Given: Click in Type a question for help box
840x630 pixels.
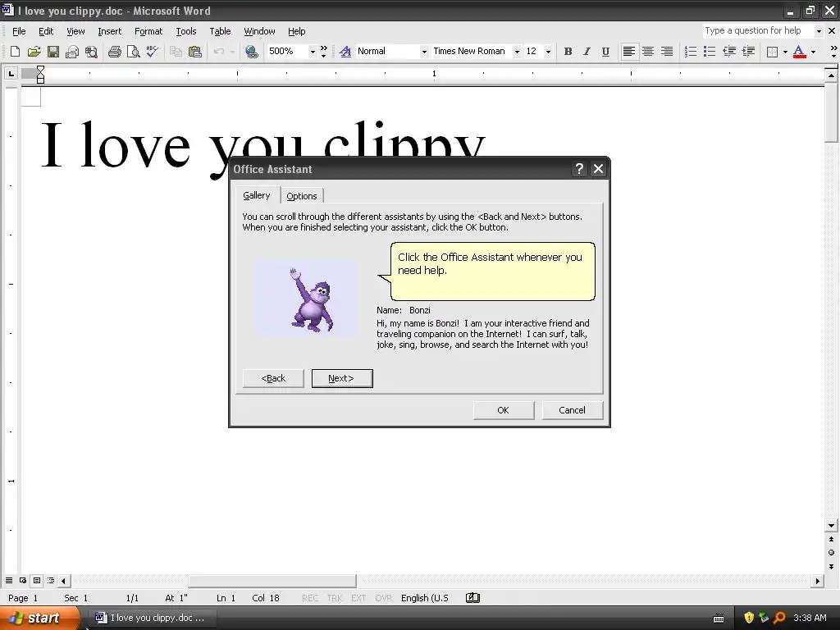Looking at the screenshot, I should [x=757, y=31].
